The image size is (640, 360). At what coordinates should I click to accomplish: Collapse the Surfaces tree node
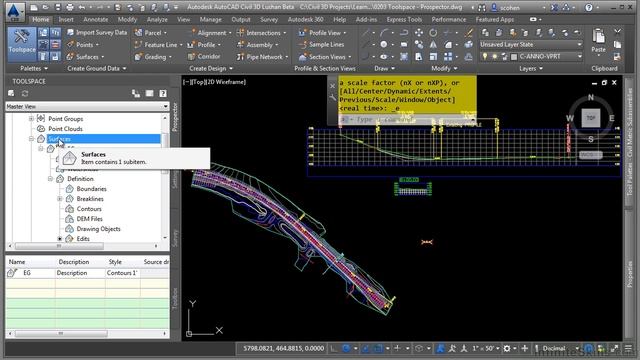tap(31, 139)
